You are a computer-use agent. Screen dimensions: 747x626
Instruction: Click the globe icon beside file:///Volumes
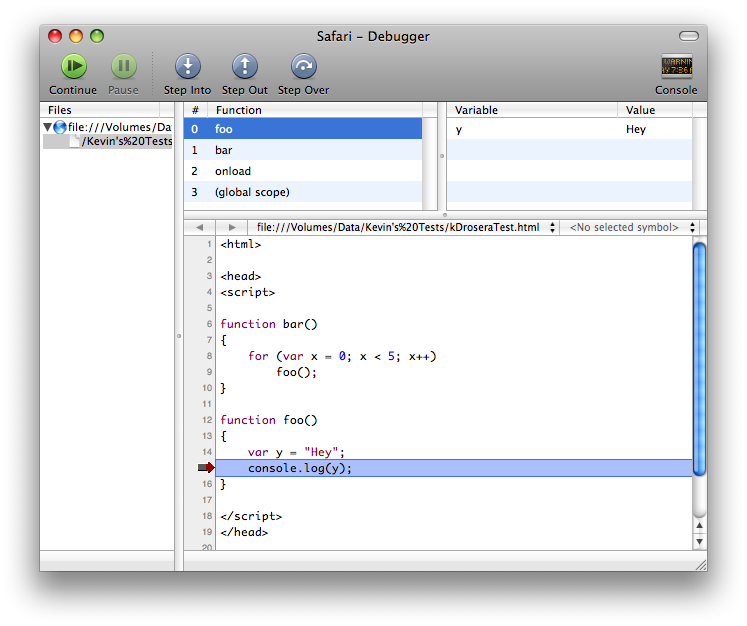pos(60,127)
